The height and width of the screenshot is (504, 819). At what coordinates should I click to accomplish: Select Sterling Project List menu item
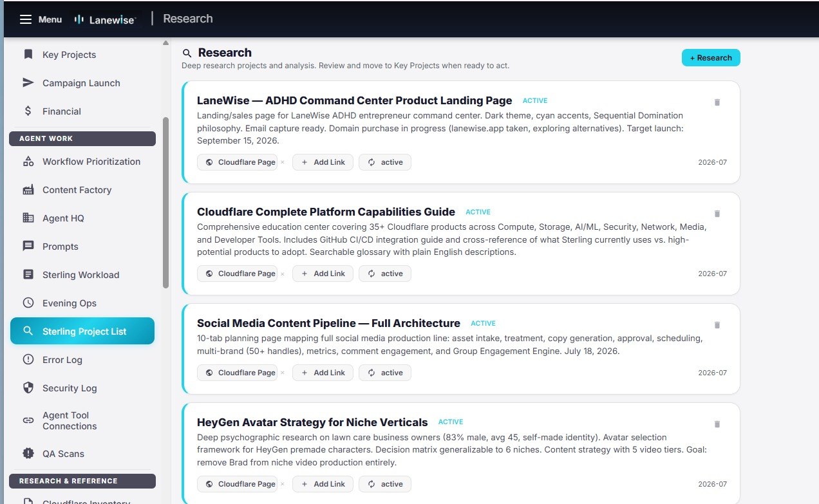(82, 331)
